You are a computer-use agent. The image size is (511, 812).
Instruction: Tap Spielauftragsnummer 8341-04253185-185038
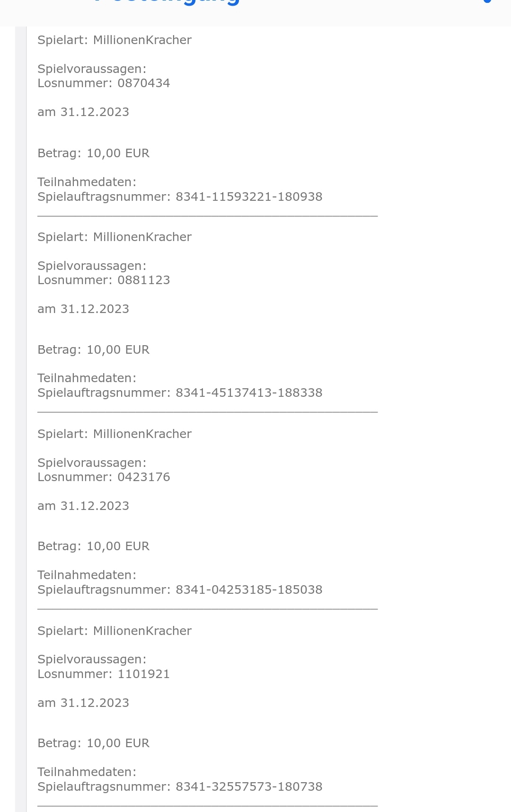180,590
